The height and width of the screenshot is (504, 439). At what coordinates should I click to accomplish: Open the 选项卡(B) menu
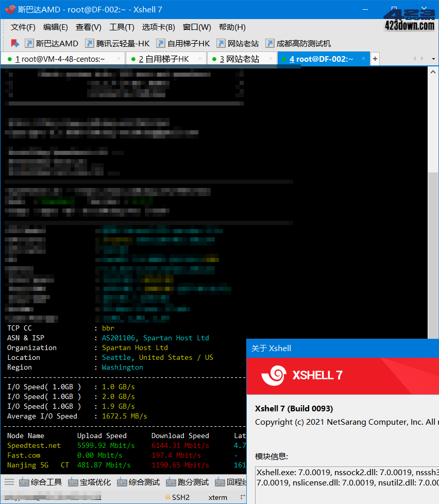click(158, 27)
